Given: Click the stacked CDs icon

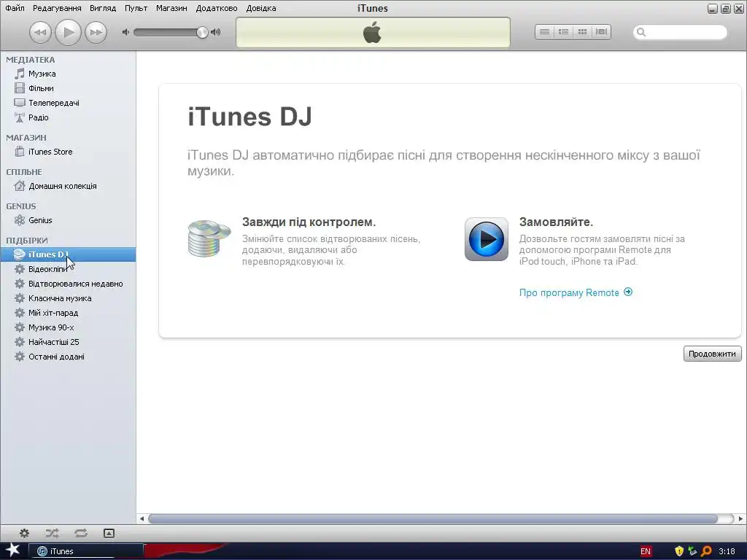Looking at the screenshot, I should [209, 238].
